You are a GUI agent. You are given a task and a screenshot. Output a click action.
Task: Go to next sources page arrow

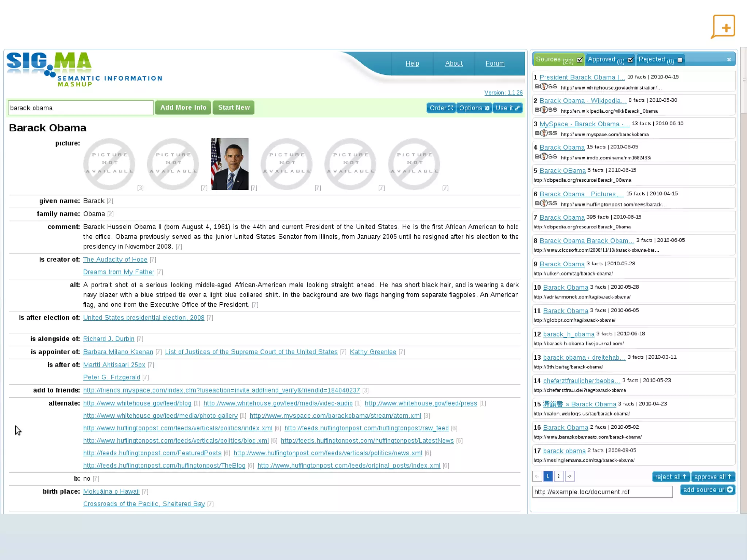click(569, 476)
